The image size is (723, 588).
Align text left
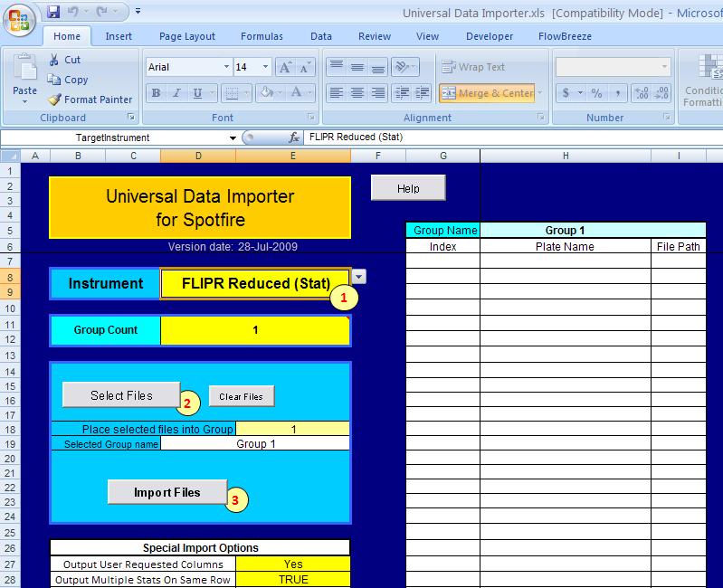pos(337,93)
